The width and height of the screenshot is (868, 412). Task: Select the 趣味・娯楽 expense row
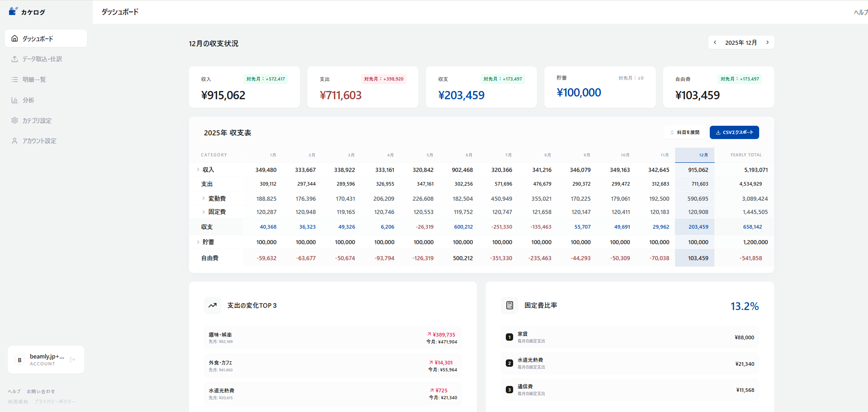333,338
